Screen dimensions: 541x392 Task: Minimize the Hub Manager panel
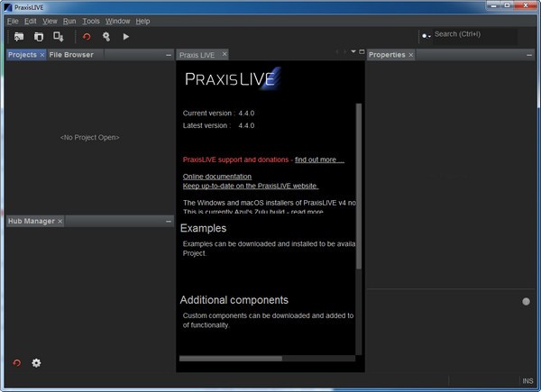(169, 221)
